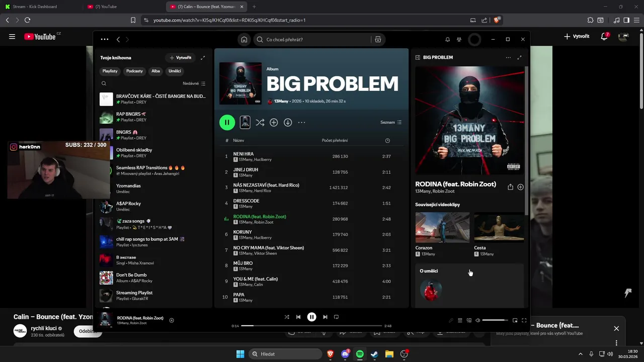Skip to previous track
The width and height of the screenshot is (644, 362).
coord(298,317)
